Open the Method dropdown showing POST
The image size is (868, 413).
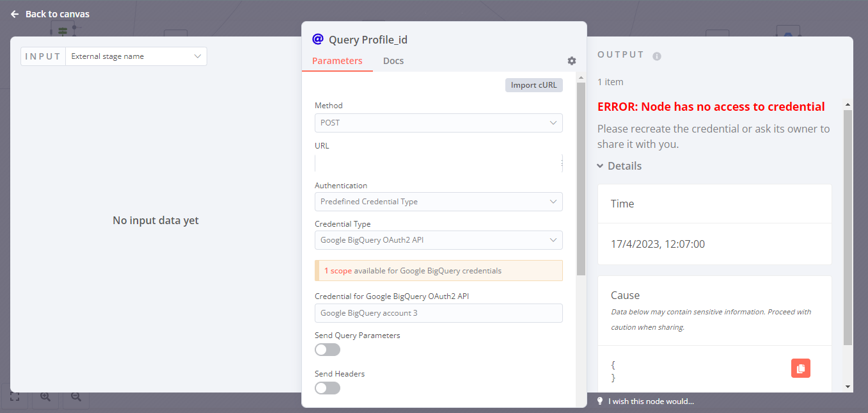click(x=438, y=123)
